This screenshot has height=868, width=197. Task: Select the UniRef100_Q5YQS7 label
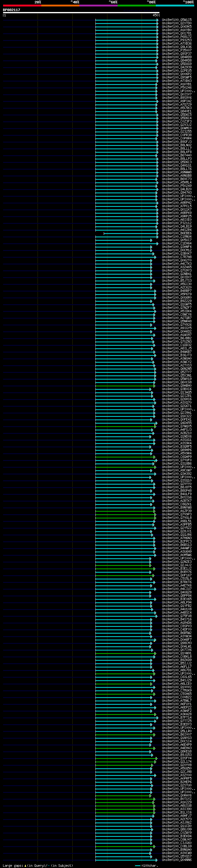(x=177, y=856)
